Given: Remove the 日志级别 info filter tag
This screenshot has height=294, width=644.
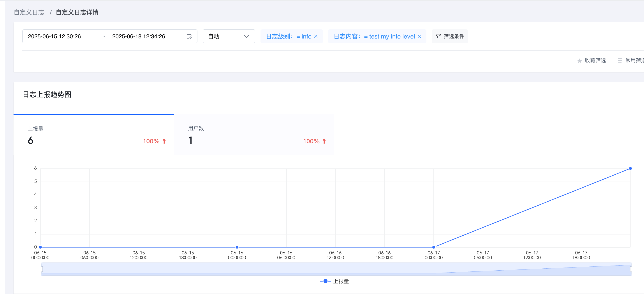Looking at the screenshot, I should (316, 37).
